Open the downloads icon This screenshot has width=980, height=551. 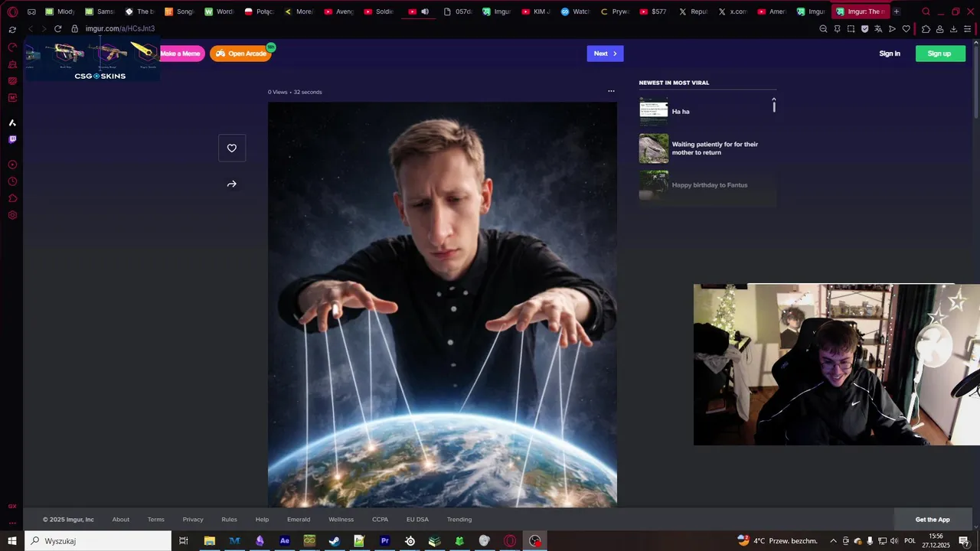[x=953, y=29]
